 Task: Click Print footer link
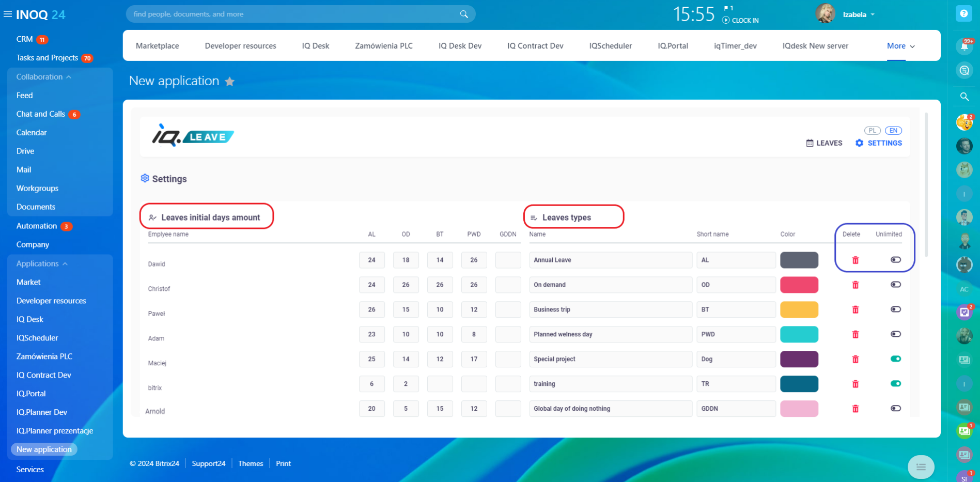[283, 463]
